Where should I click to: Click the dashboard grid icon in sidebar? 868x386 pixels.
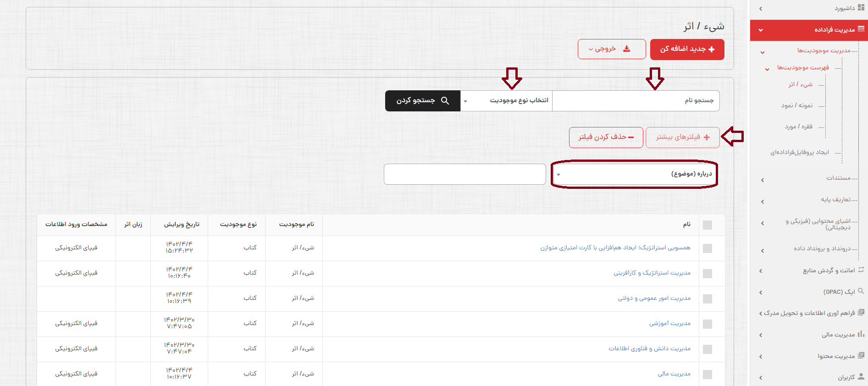(861, 8)
